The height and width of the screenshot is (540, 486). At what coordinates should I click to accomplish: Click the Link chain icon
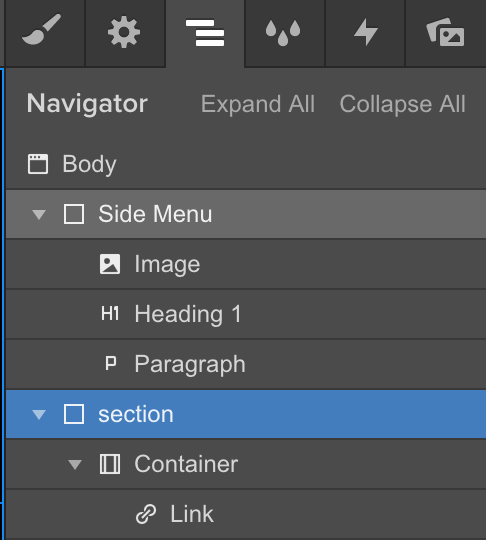click(x=146, y=514)
